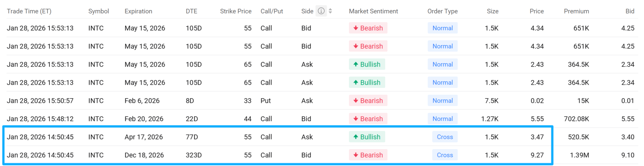
Task: Select the Bearish tag on Dec 18 row
Action: point(368,155)
